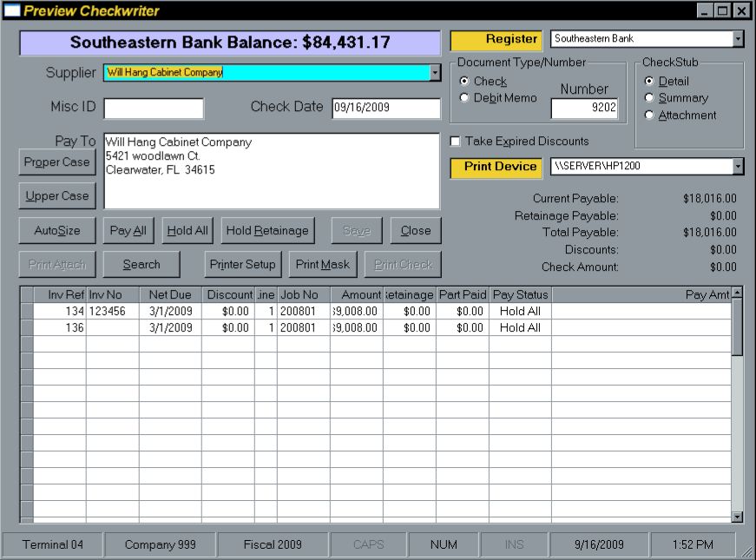
Task: Click Pay Status Hold All in row 134
Action: [520, 311]
